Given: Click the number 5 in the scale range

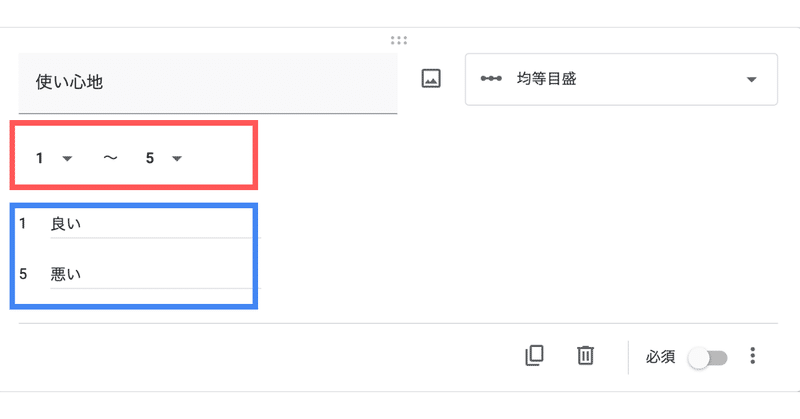Looking at the screenshot, I should point(149,158).
